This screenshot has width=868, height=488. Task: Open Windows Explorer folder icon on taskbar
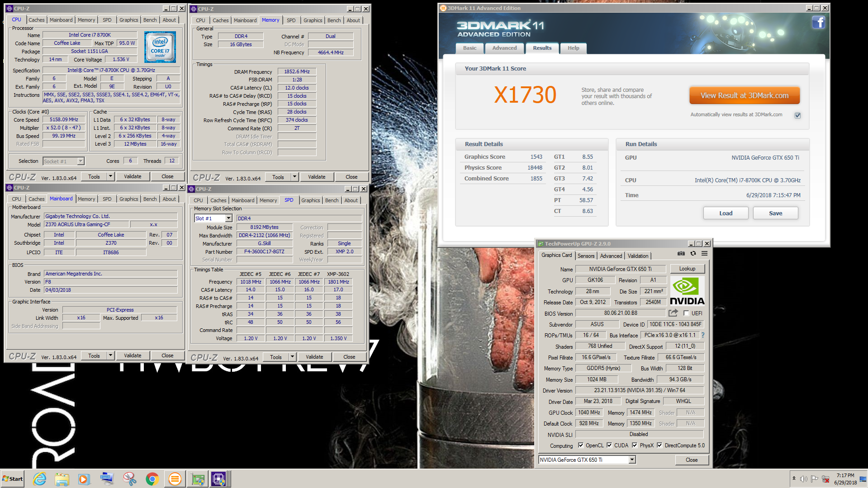[x=62, y=479]
